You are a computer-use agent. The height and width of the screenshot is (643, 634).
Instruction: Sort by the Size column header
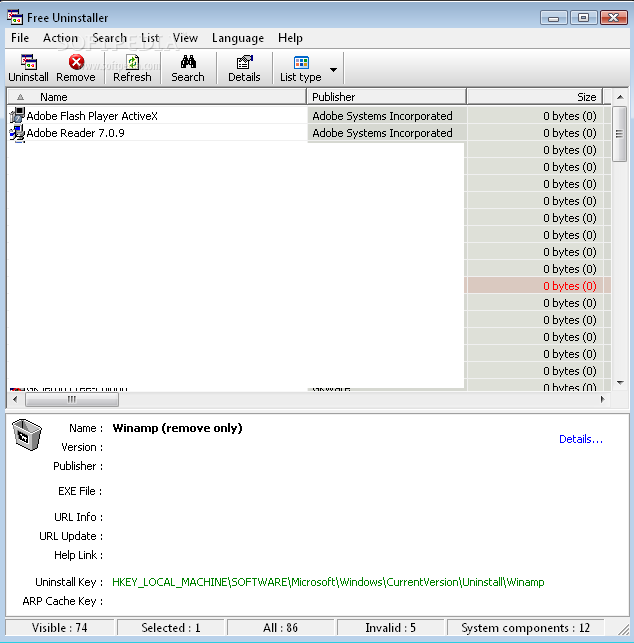point(535,97)
